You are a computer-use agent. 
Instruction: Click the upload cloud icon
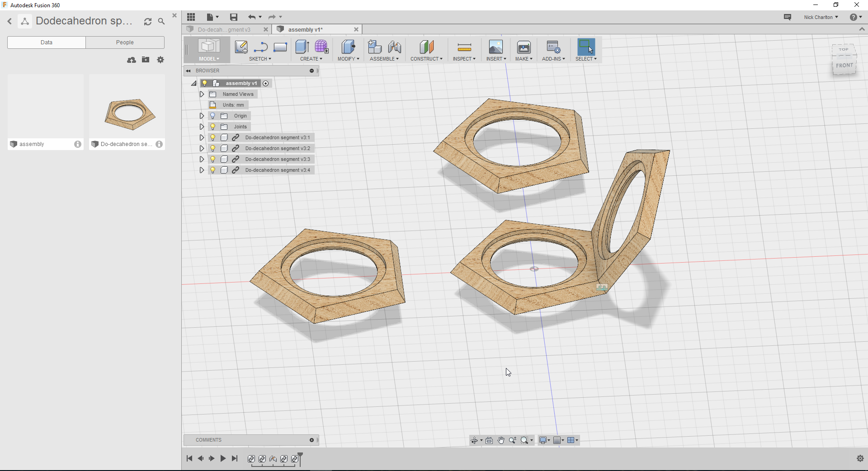pos(132,60)
